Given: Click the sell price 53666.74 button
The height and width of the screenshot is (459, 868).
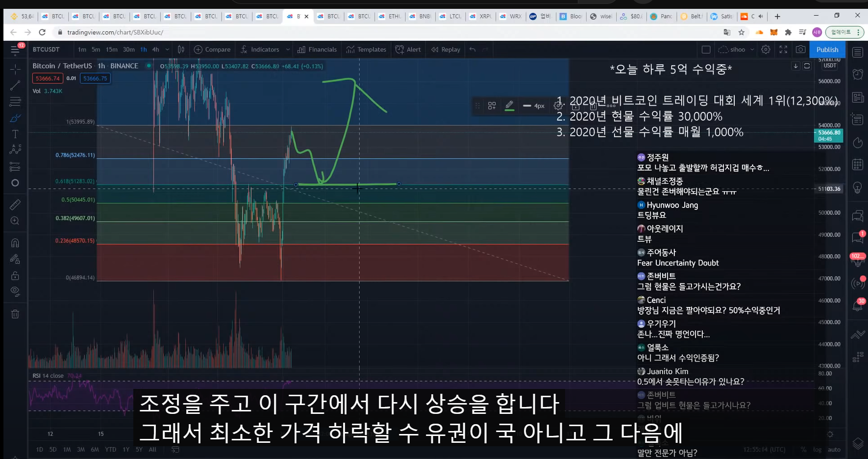Looking at the screenshot, I should pos(48,78).
